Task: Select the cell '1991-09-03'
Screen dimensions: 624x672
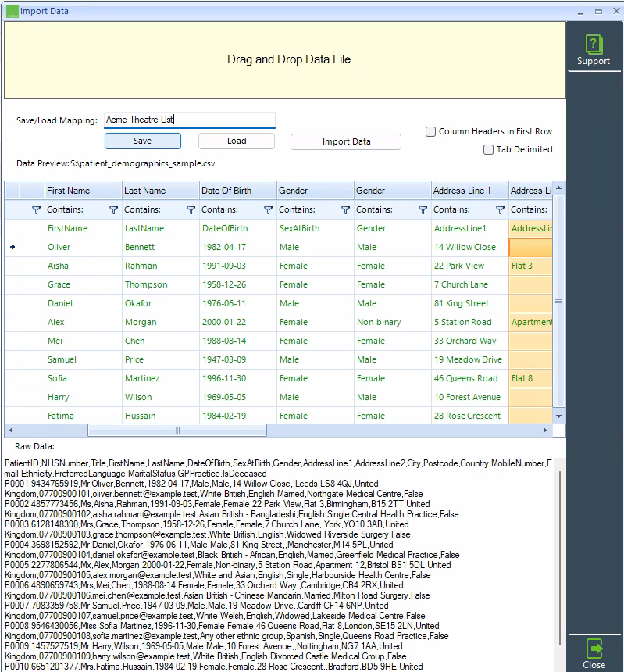Action: (x=238, y=266)
